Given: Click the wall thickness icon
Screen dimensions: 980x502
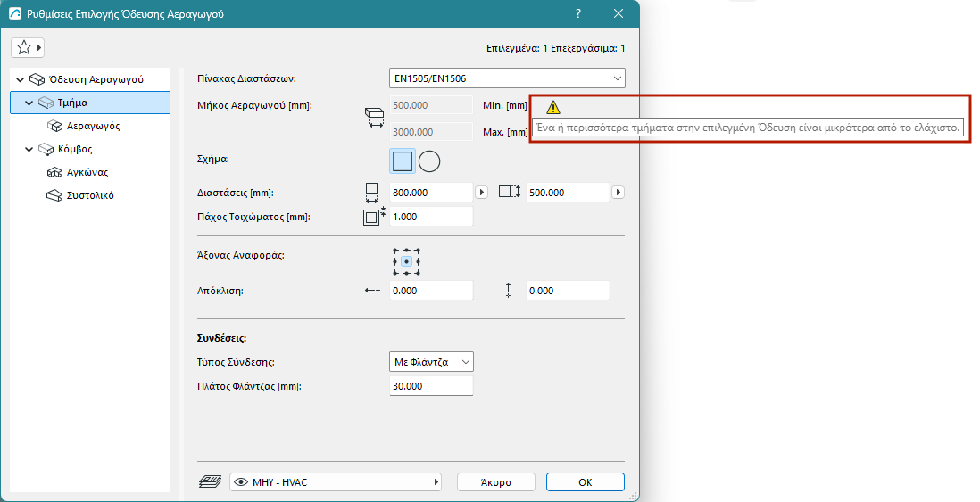Looking at the screenshot, I should tap(374, 216).
